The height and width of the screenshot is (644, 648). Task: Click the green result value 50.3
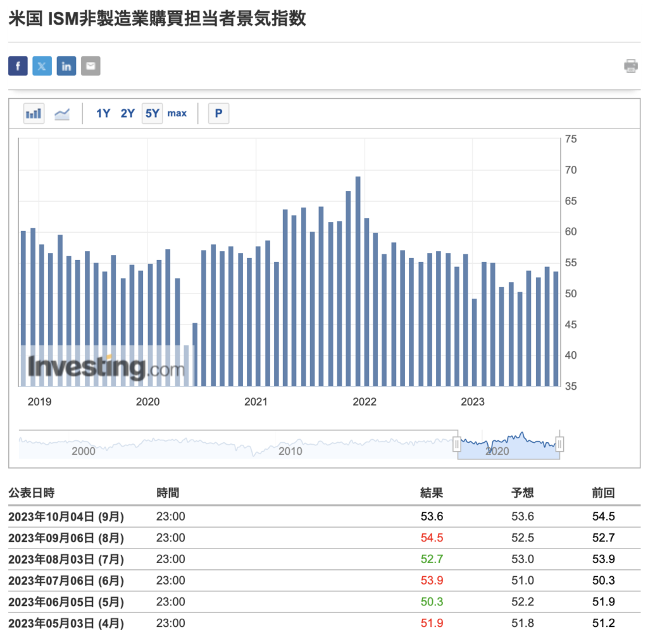[432, 602]
